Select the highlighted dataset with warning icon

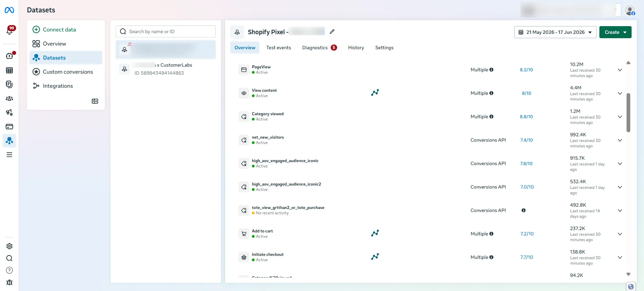(166, 50)
